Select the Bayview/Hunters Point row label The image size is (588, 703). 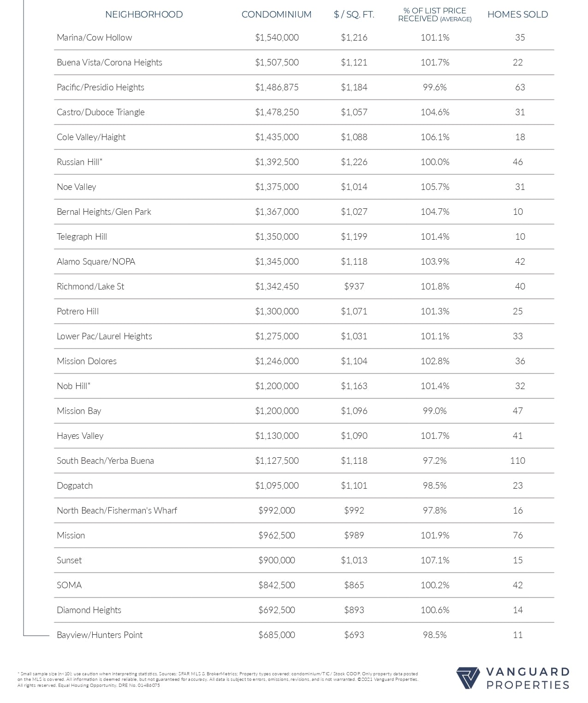pyautogui.click(x=100, y=635)
